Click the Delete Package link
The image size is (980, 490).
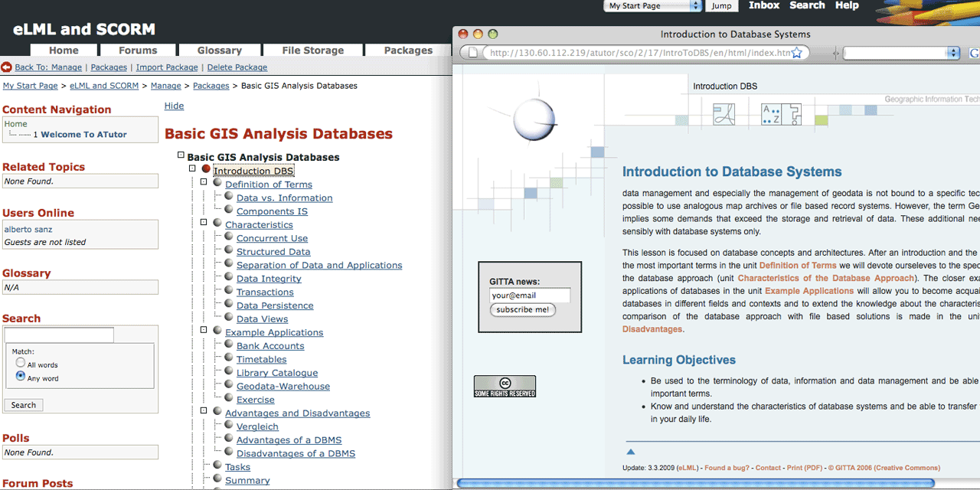click(x=237, y=67)
